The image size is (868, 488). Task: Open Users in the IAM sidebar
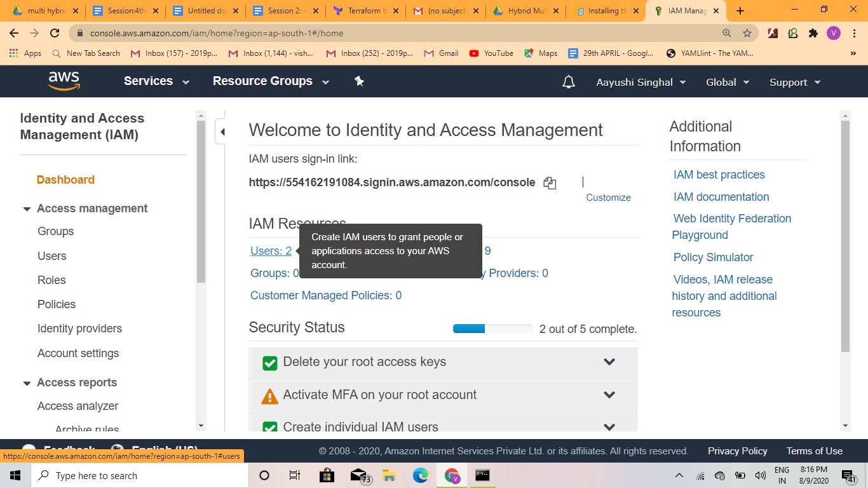coord(52,256)
